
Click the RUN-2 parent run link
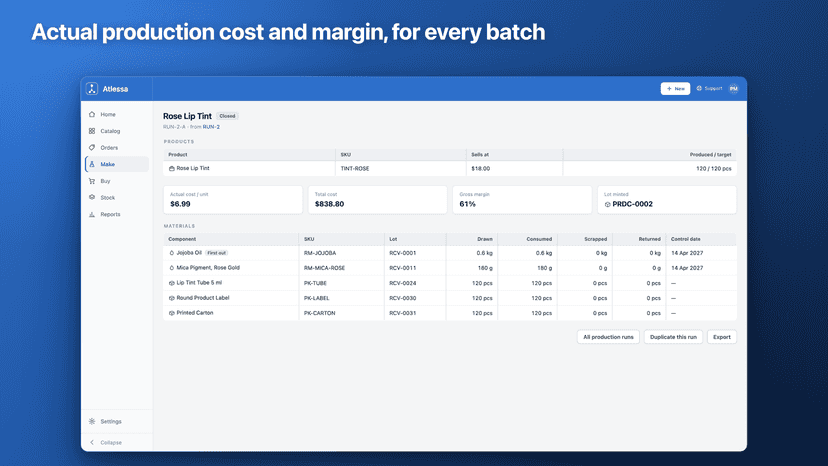tap(211, 127)
